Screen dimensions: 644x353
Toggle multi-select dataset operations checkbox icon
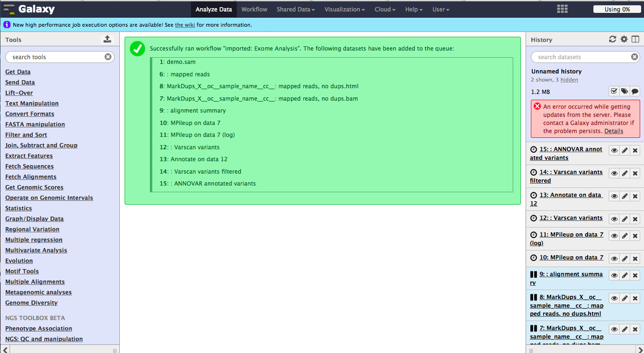(x=614, y=91)
